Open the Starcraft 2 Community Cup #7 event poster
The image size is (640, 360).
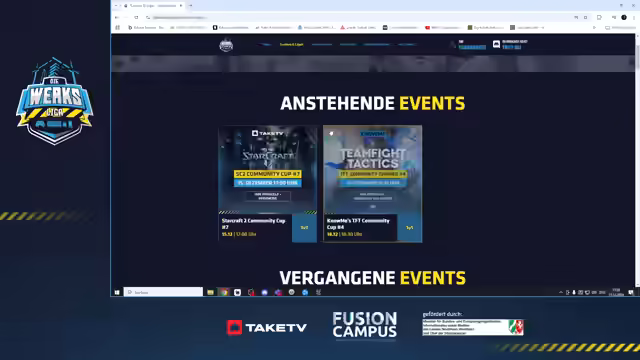pos(268,169)
